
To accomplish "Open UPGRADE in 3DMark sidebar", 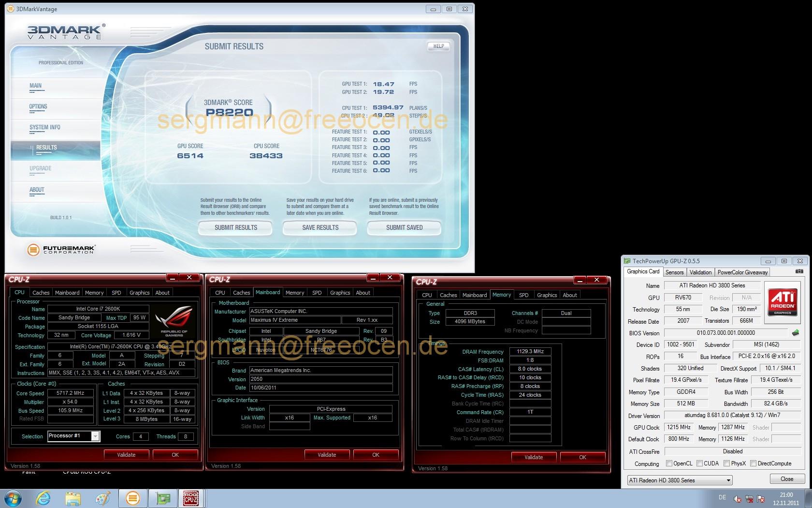I will coord(40,168).
